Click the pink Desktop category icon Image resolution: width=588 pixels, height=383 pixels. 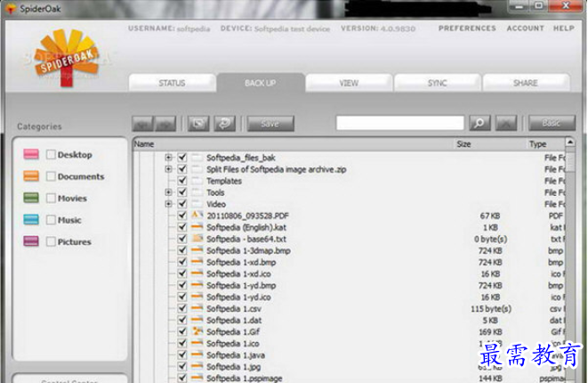31,154
